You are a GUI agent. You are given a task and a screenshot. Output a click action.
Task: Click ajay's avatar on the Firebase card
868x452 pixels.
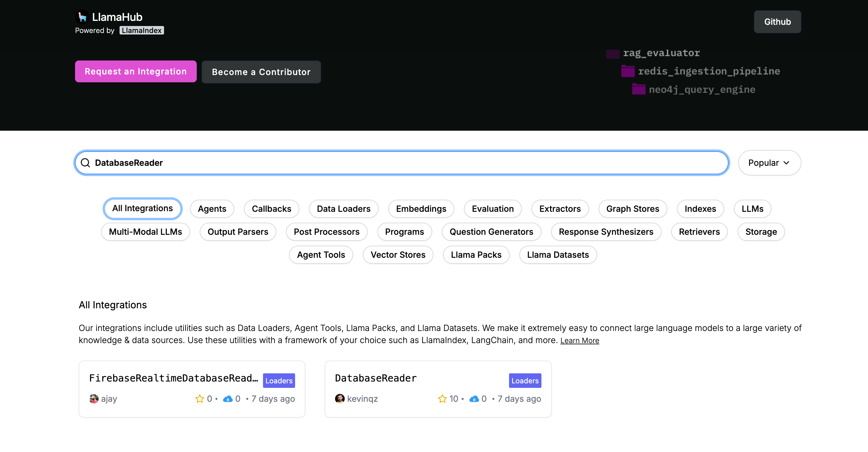tap(94, 399)
